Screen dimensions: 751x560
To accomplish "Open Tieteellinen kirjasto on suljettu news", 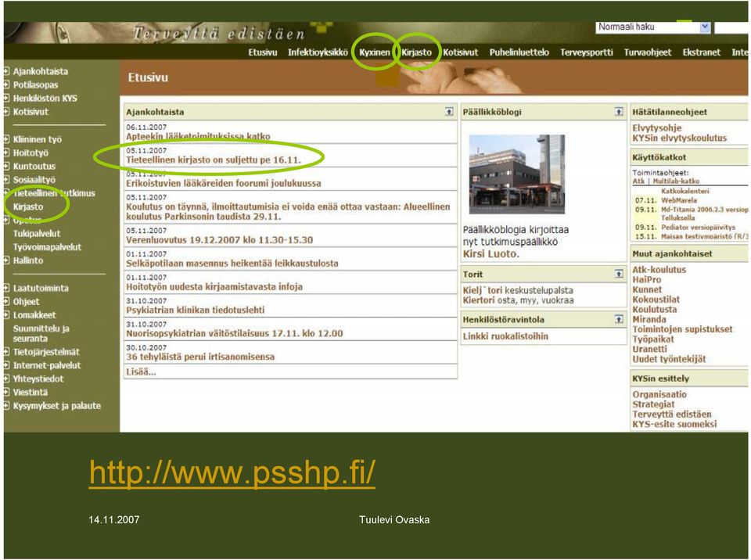I will [x=213, y=160].
